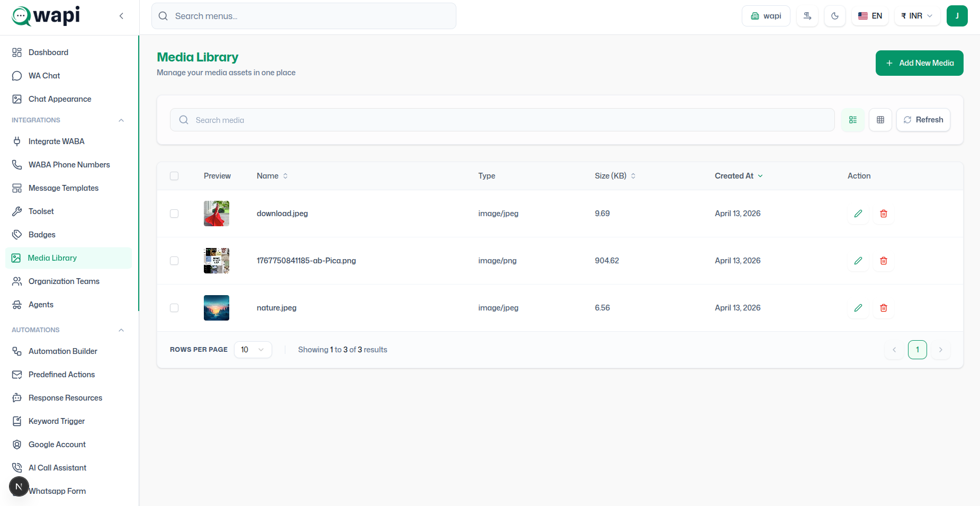980x506 pixels.
Task: Switch to grid view layout
Action: (880, 120)
